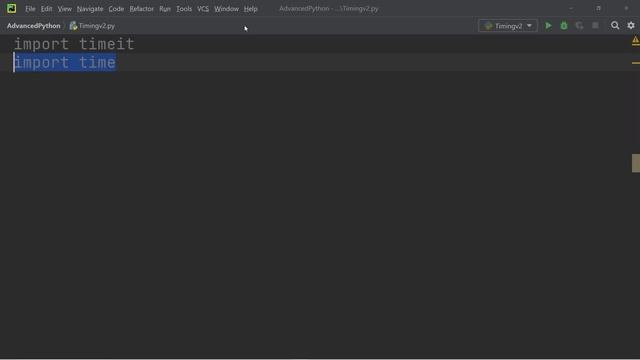The image size is (640, 360).
Task: Open the View menu
Action: click(x=64, y=9)
